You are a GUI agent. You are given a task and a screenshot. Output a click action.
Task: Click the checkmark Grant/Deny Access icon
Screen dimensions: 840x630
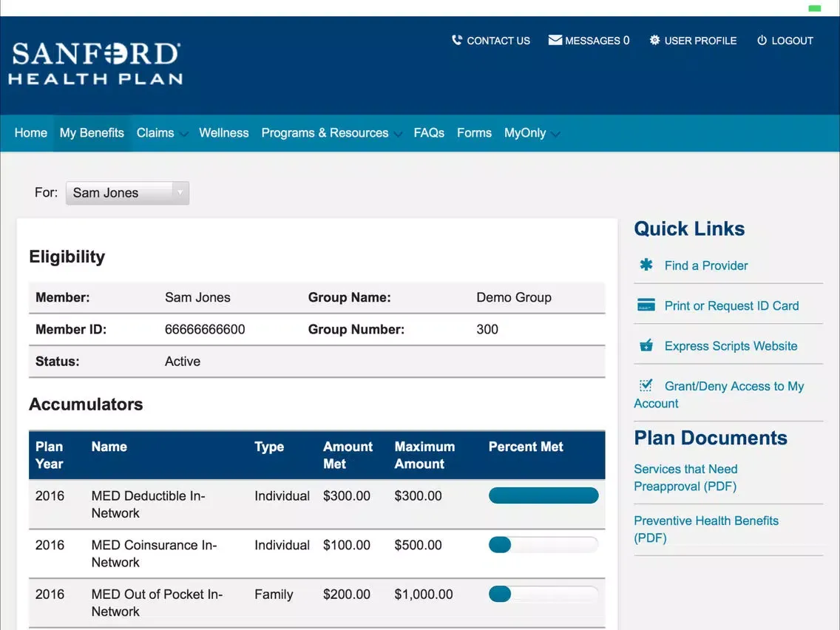[x=646, y=385]
